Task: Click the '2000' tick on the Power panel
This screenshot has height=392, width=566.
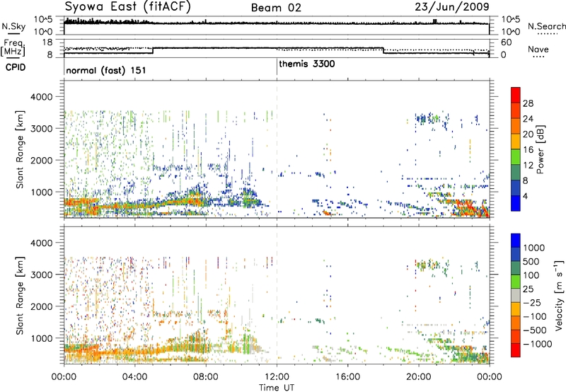Action: pos(42,160)
